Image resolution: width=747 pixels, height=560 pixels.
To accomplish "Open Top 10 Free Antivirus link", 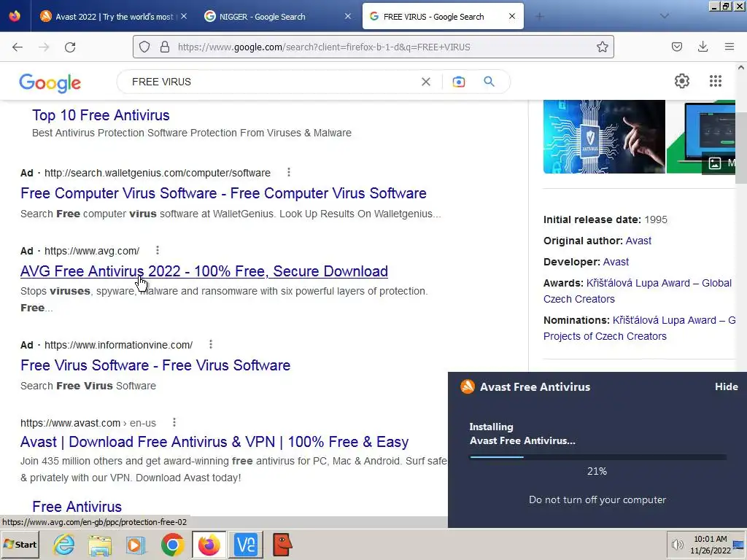I will (x=101, y=115).
